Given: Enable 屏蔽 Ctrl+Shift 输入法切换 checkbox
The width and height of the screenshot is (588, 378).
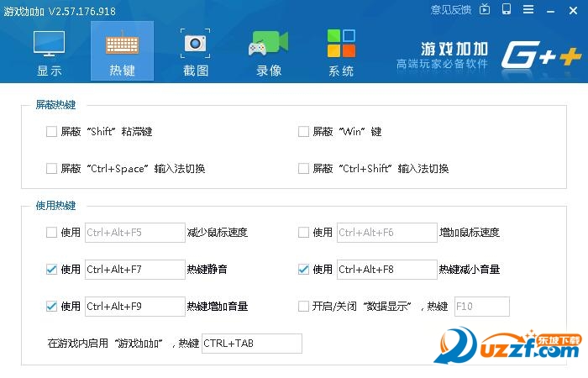Looking at the screenshot, I should (x=303, y=168).
